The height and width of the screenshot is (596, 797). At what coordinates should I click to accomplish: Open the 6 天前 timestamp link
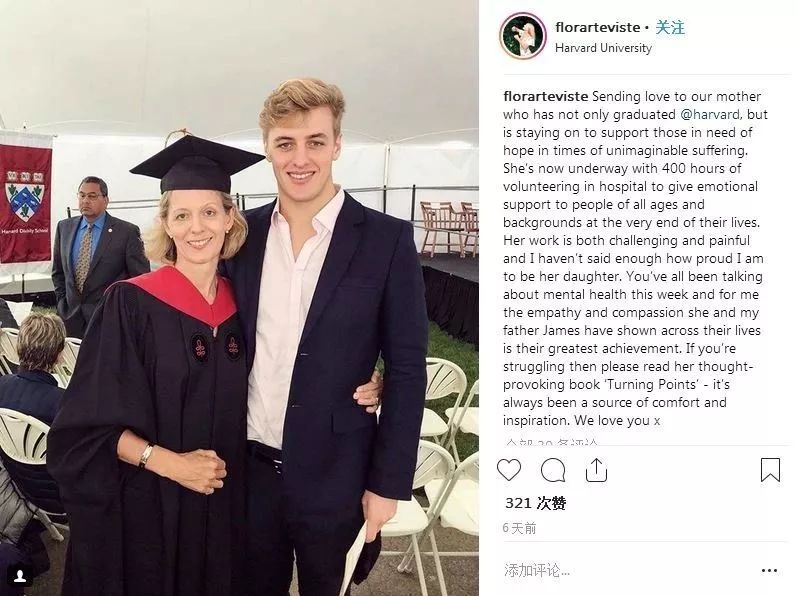tap(520, 528)
